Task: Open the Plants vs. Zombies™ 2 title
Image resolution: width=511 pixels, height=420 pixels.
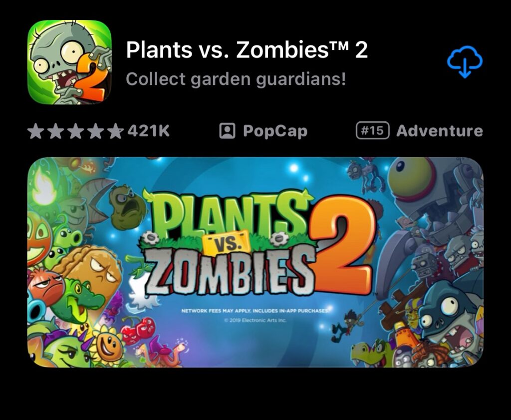Action: tap(247, 49)
